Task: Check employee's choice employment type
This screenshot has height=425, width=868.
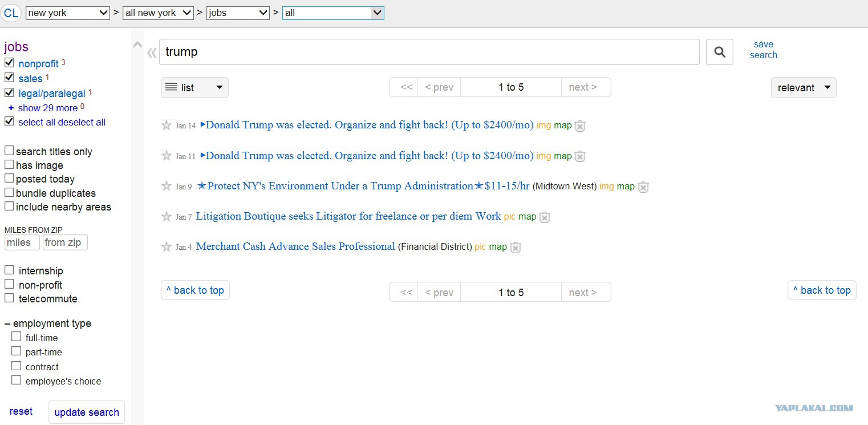Action: [17, 381]
